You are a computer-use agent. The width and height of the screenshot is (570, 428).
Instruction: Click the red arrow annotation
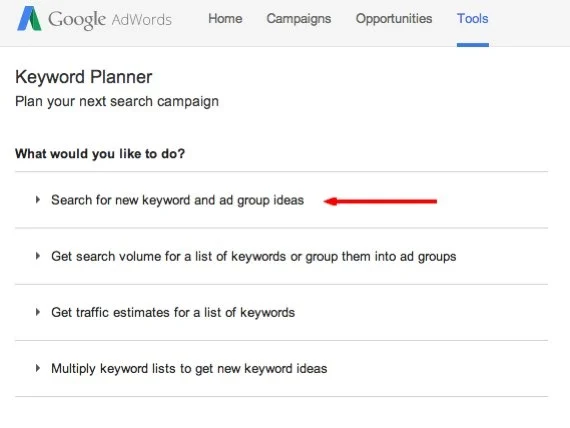[x=380, y=201]
